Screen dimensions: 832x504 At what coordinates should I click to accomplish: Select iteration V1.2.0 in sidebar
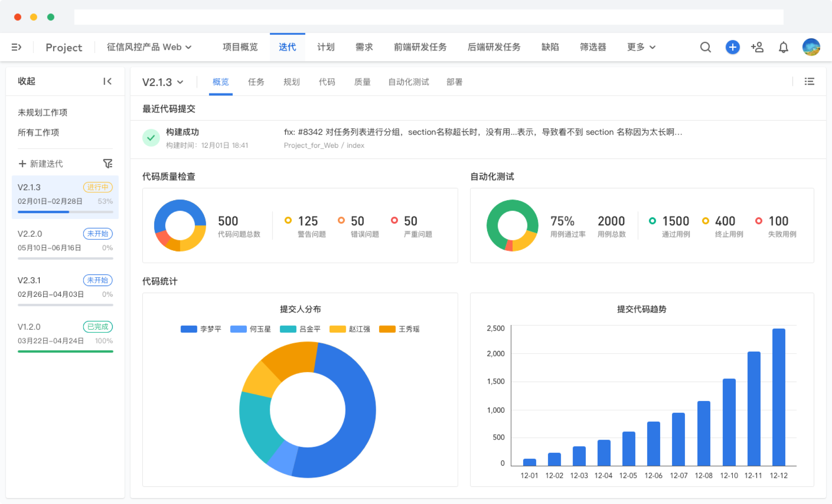[x=65, y=337]
